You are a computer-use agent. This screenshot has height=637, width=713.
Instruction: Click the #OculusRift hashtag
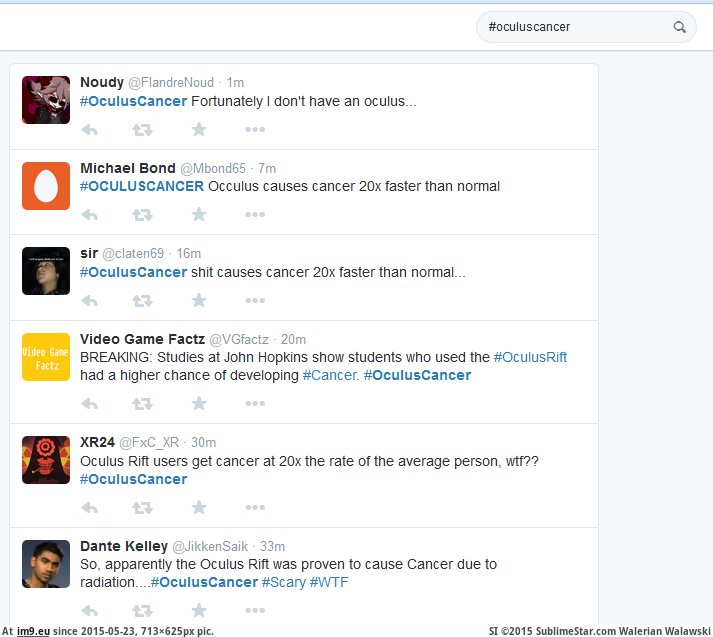[530, 357]
